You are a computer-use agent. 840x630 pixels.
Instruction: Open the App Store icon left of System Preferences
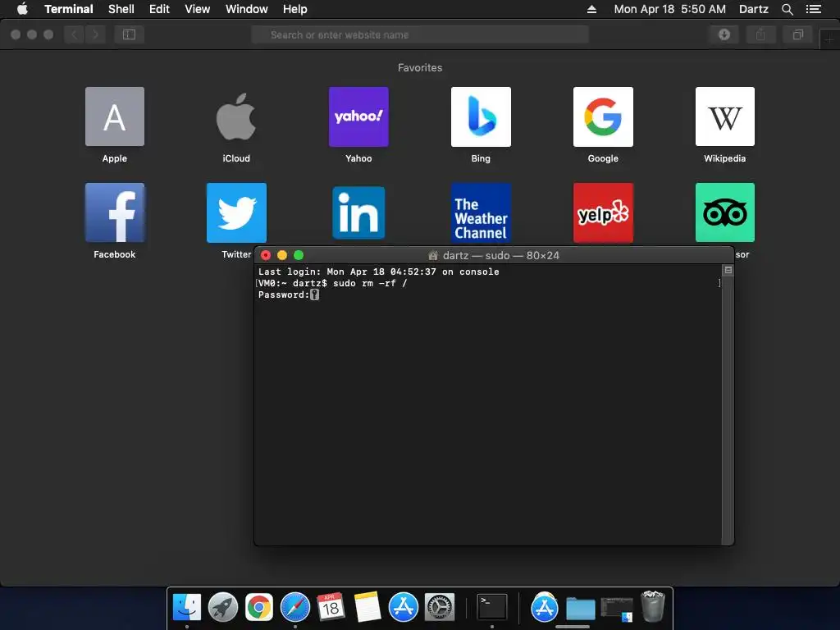tap(403, 608)
